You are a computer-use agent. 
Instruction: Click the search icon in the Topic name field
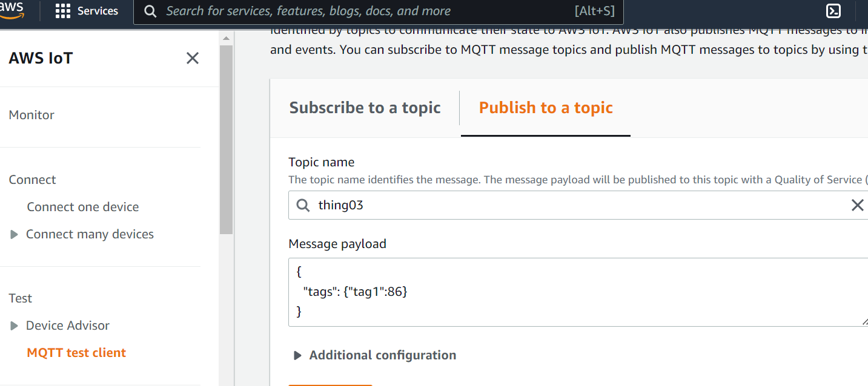(303, 205)
